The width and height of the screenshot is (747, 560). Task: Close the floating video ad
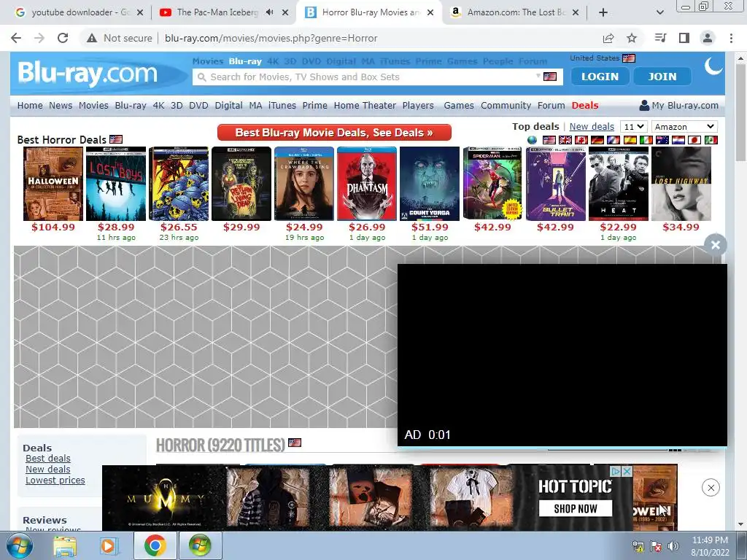pyautogui.click(x=715, y=245)
